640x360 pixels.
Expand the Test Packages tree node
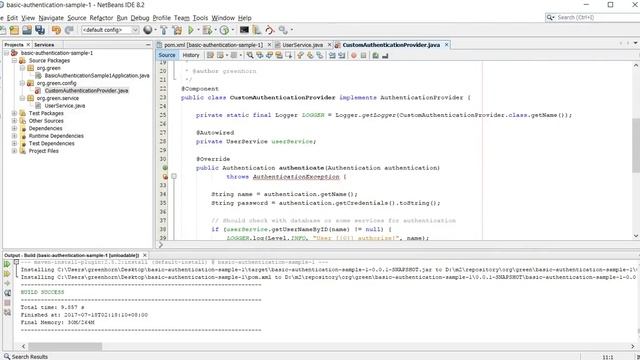[x=14, y=113]
